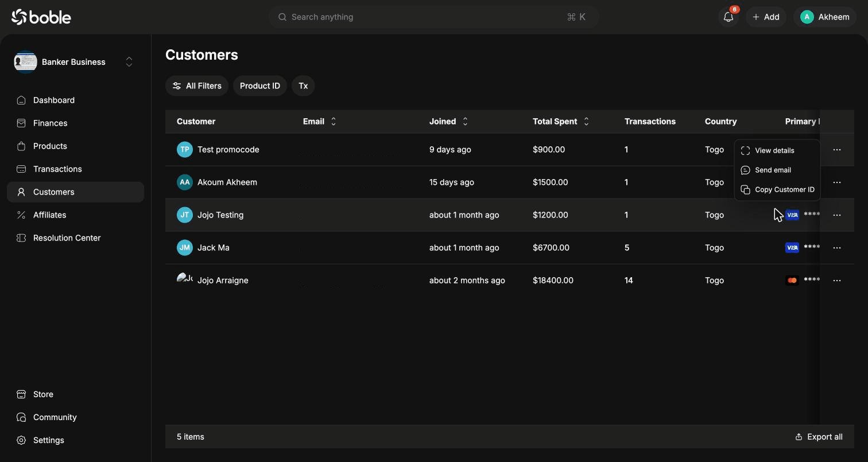Open row actions for Akoum Akheem
This screenshot has height=462, width=868.
point(837,182)
